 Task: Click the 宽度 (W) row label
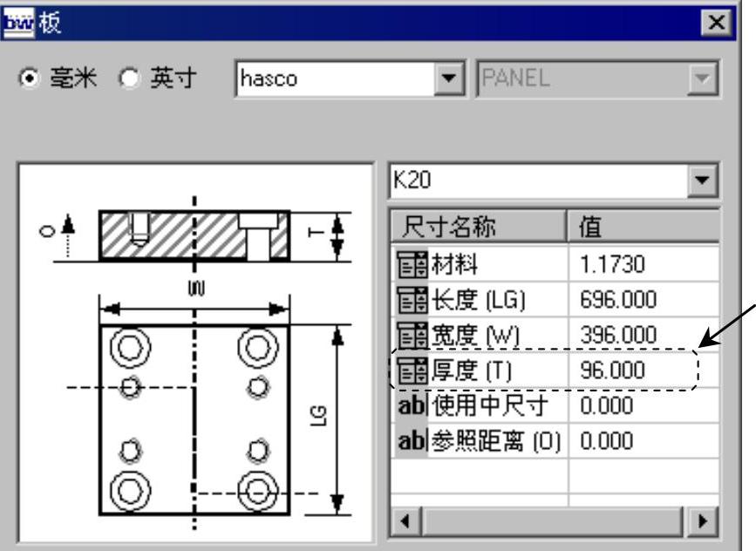tap(475, 335)
